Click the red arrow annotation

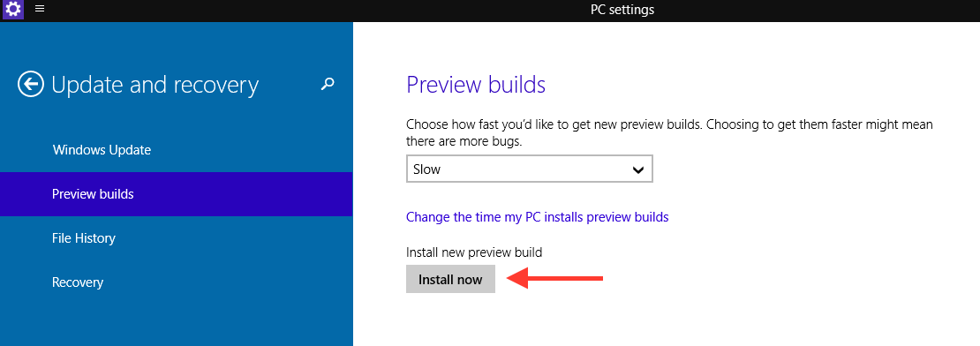click(554, 278)
